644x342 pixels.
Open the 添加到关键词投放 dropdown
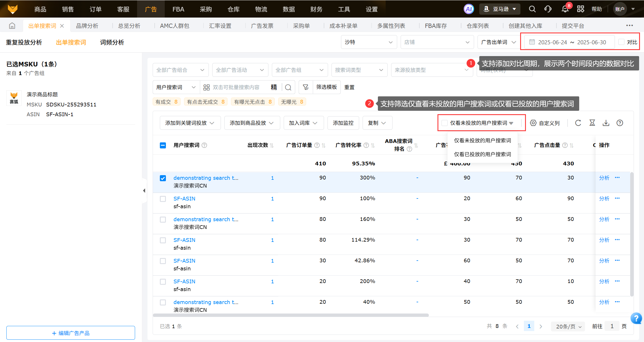coord(190,123)
